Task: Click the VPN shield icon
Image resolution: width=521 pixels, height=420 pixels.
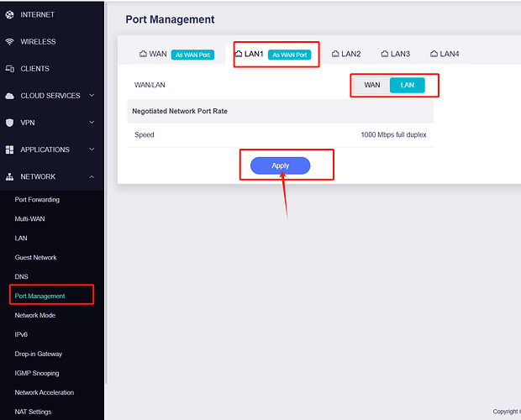Action: point(10,123)
